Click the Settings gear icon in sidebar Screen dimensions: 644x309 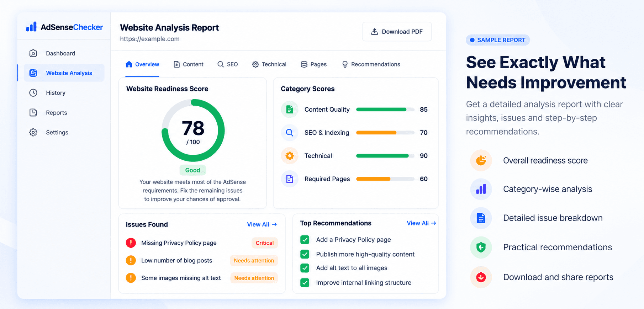pos(33,132)
